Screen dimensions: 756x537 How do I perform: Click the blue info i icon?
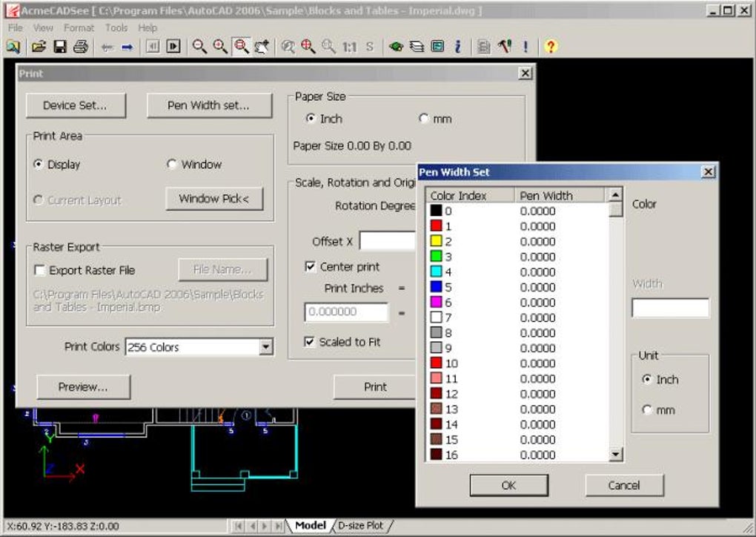pos(457,46)
